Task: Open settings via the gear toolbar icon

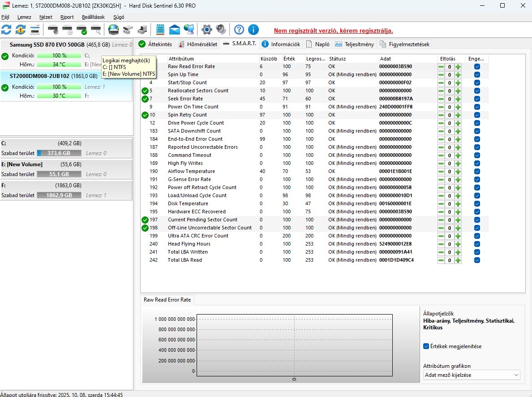Action: coord(206,30)
